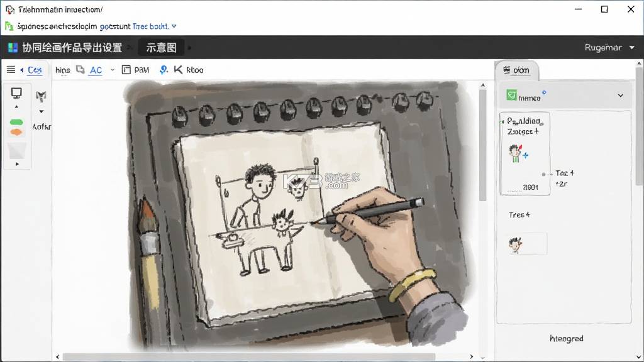Open the 'Tree bouht.' link dropdown
The image size is (644, 362).
coord(155,26)
